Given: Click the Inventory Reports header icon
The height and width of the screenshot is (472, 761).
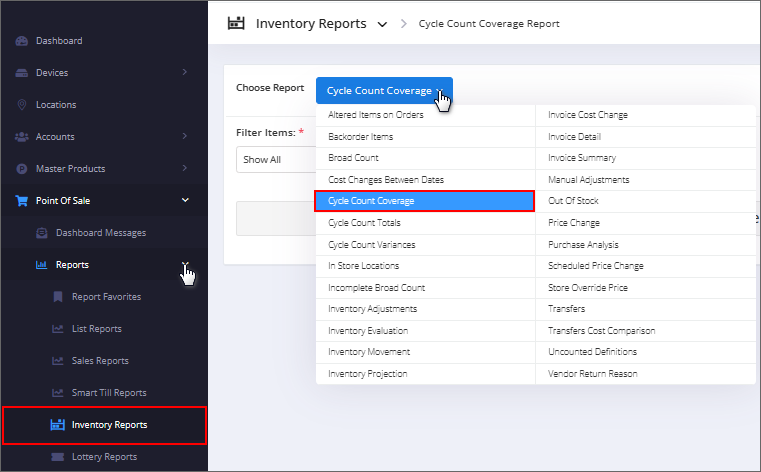Looking at the screenshot, I should pyautogui.click(x=236, y=23).
